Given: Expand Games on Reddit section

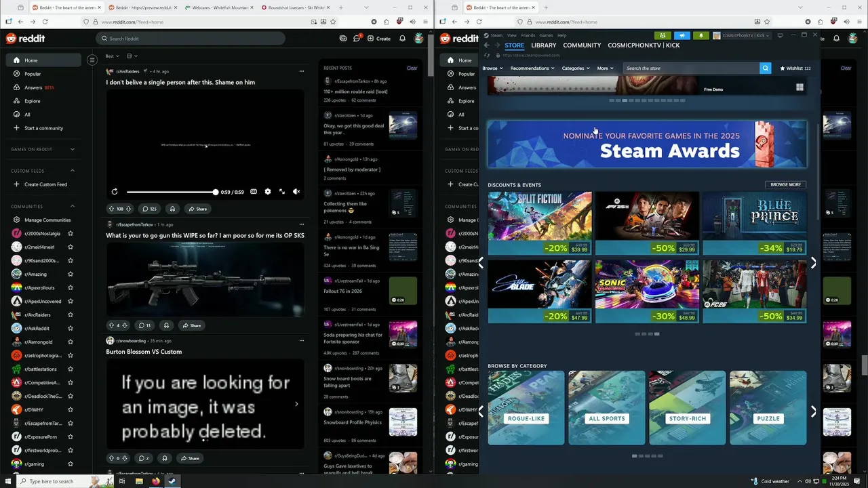Looking at the screenshot, I should pos(43,149).
